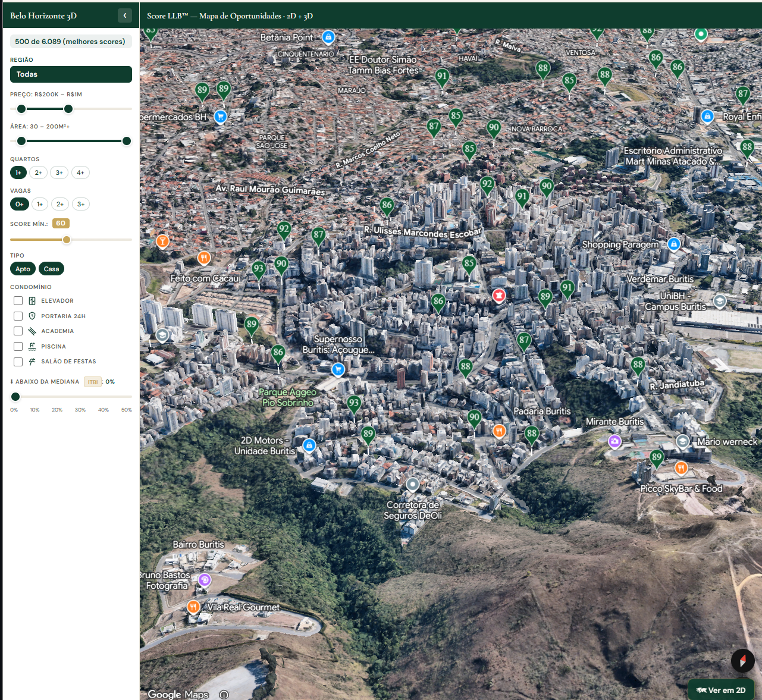Click Shopping Paragem blue marker

point(673,244)
